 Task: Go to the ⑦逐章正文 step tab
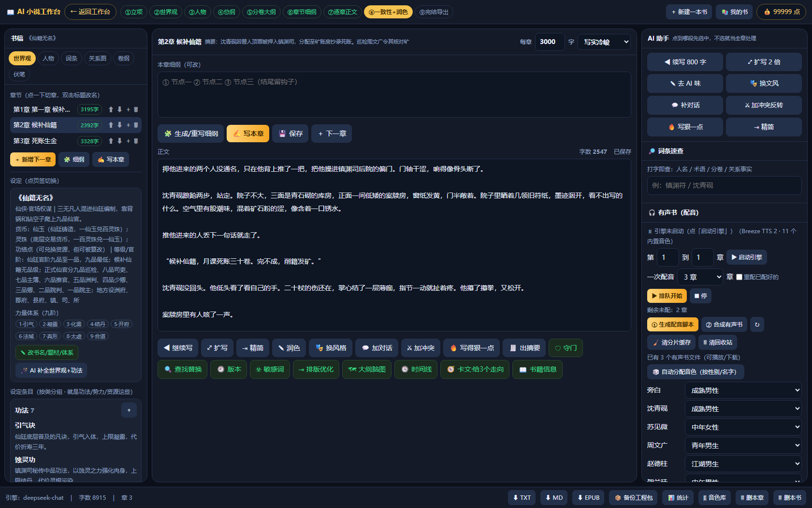(x=342, y=12)
